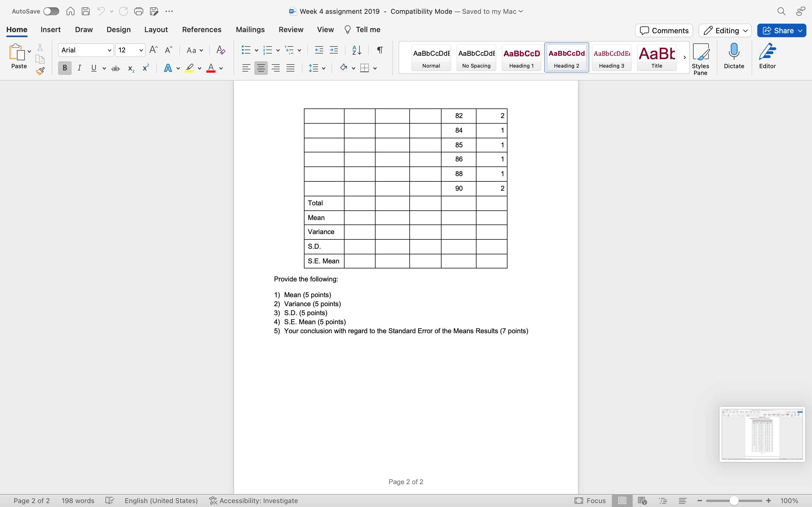Open the Mailings ribbon tab
Viewport: 812px width, 507px height.
tap(250, 30)
